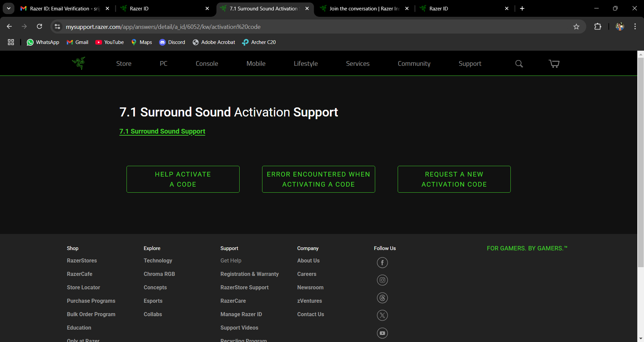This screenshot has height=342, width=644.
Task: Open the Store Locator footer link
Action: click(83, 287)
